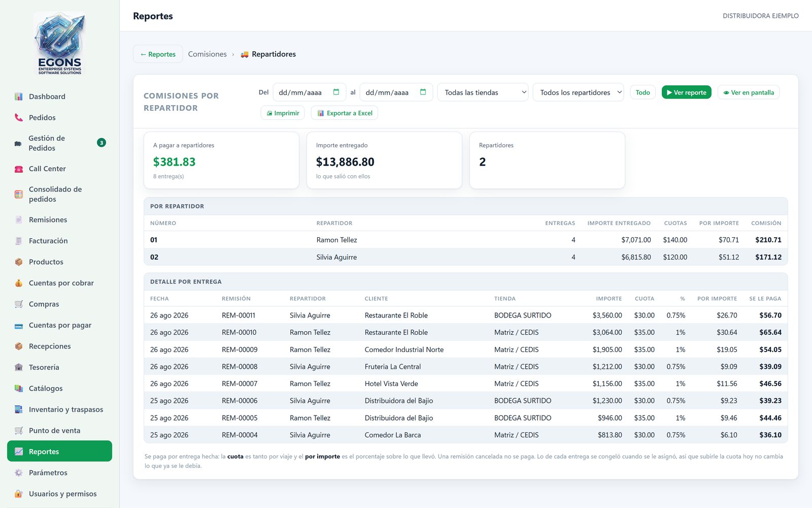This screenshot has width=812, height=508.
Task: Click the Ver en pantalla eye button
Action: [749, 92]
